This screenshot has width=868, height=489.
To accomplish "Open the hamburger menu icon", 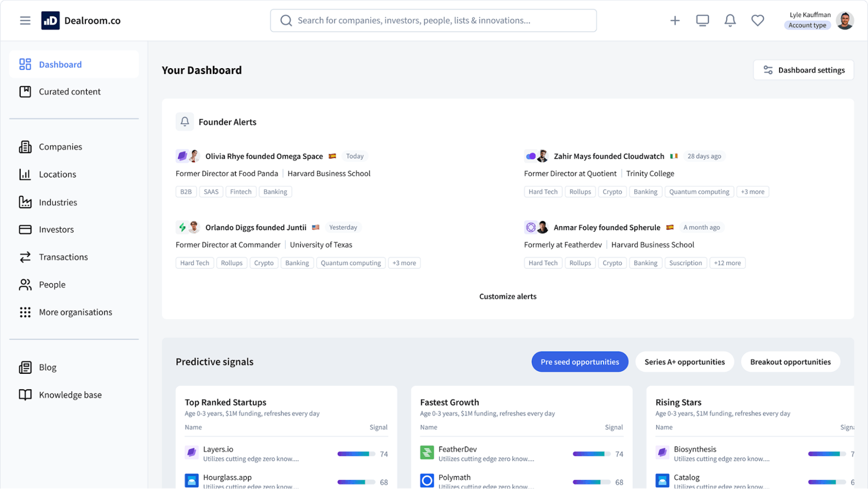I will pos(25,20).
